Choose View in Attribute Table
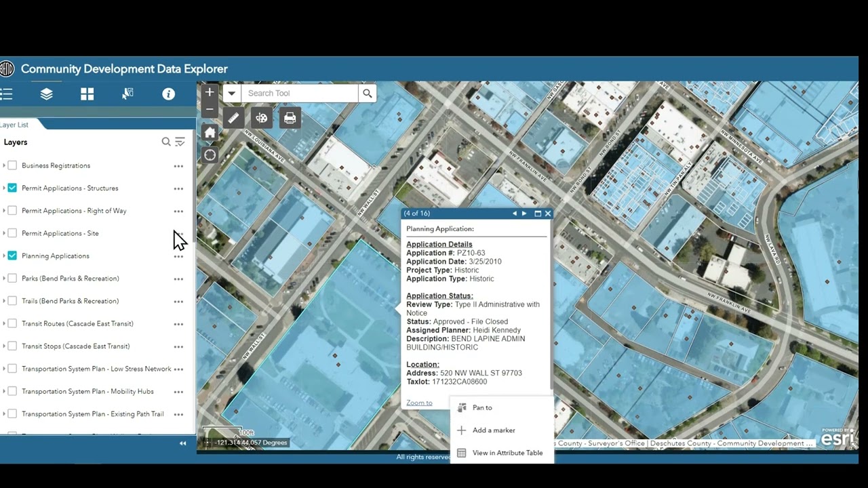 (x=502, y=453)
